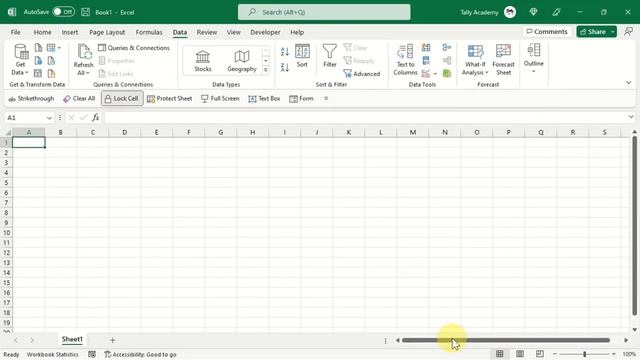Toggle Lock Cell
640x360 pixels.
click(x=122, y=98)
